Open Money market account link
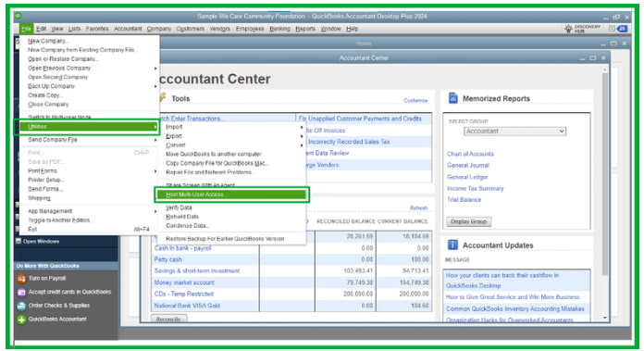Screen dimensions: 644x351 pyautogui.click(x=184, y=282)
